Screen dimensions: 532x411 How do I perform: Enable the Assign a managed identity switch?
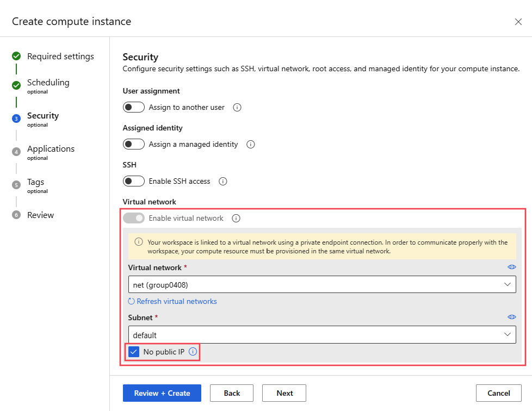point(134,145)
